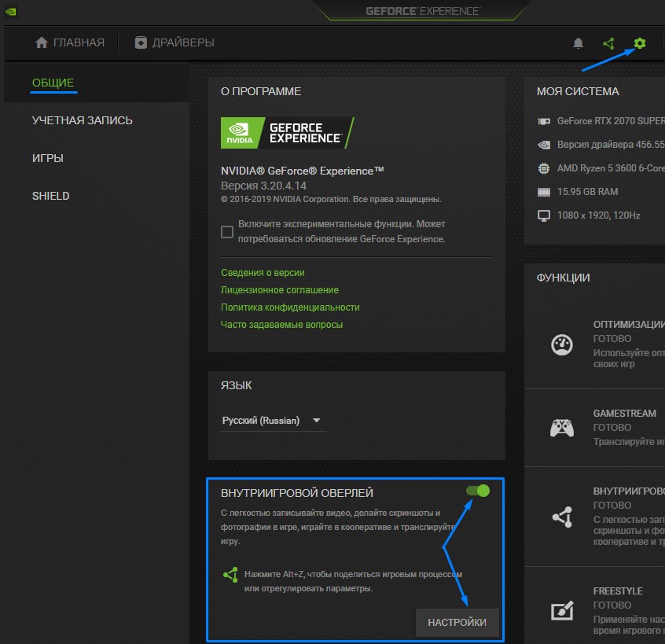Click the CPU chip icon beside AMD Ryzen
This screenshot has height=644, width=665.
[544, 168]
